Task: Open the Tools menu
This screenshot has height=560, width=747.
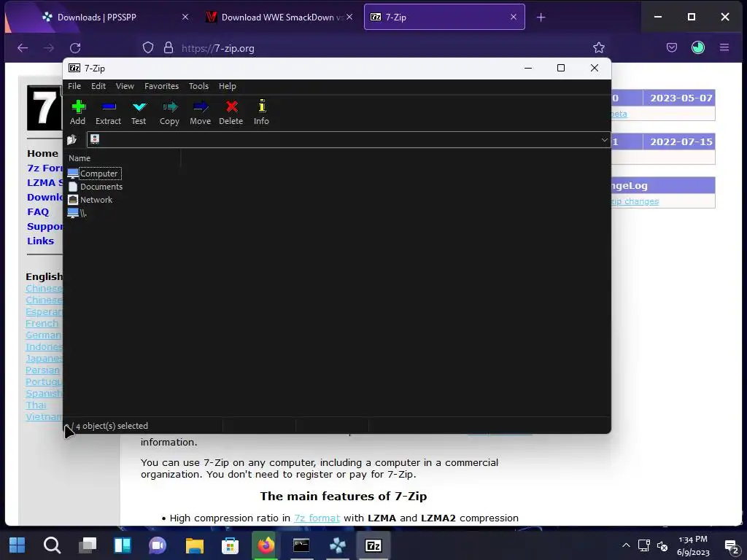Action: coord(198,86)
